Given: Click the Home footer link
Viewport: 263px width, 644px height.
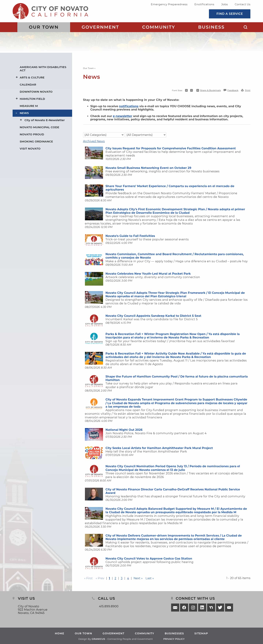Looking at the screenshot, I should click(x=60, y=633).
